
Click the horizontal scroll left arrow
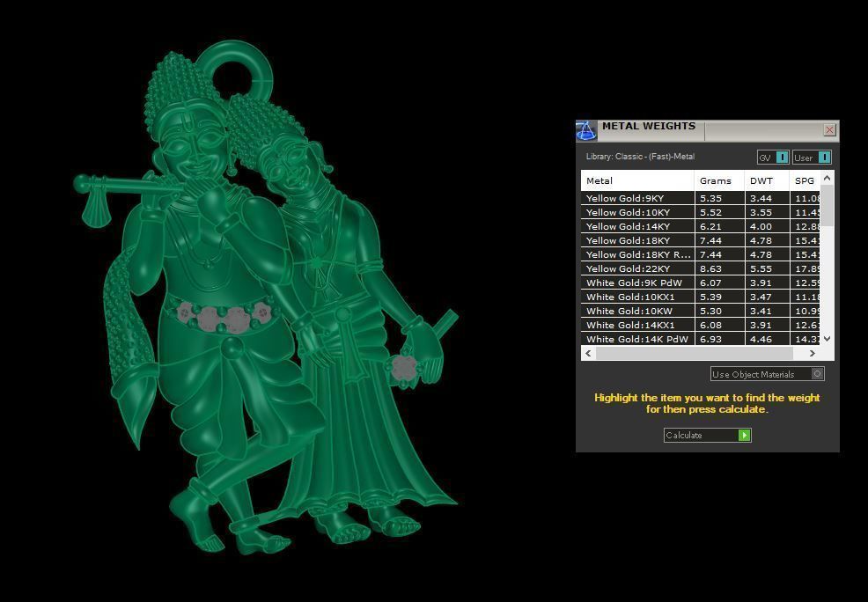[588, 353]
